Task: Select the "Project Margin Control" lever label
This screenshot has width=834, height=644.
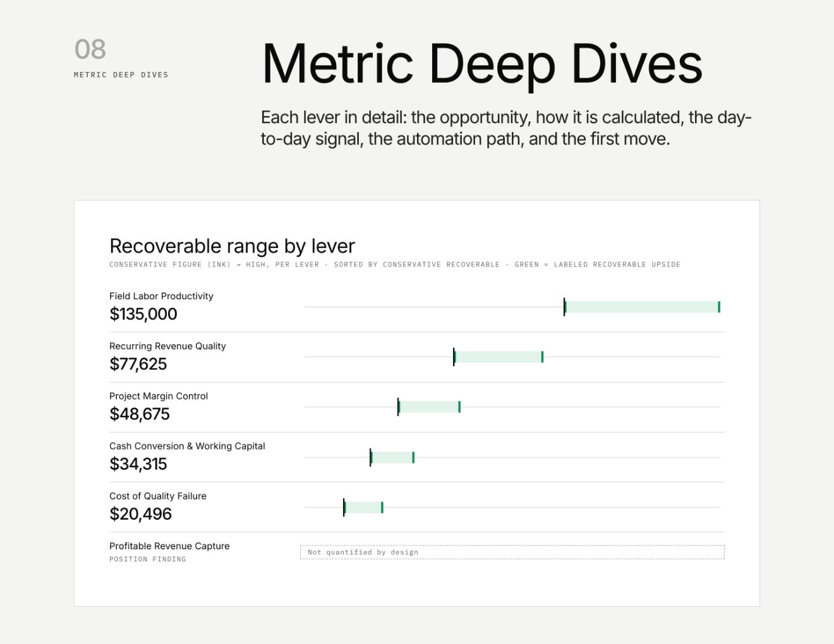Action: (159, 396)
